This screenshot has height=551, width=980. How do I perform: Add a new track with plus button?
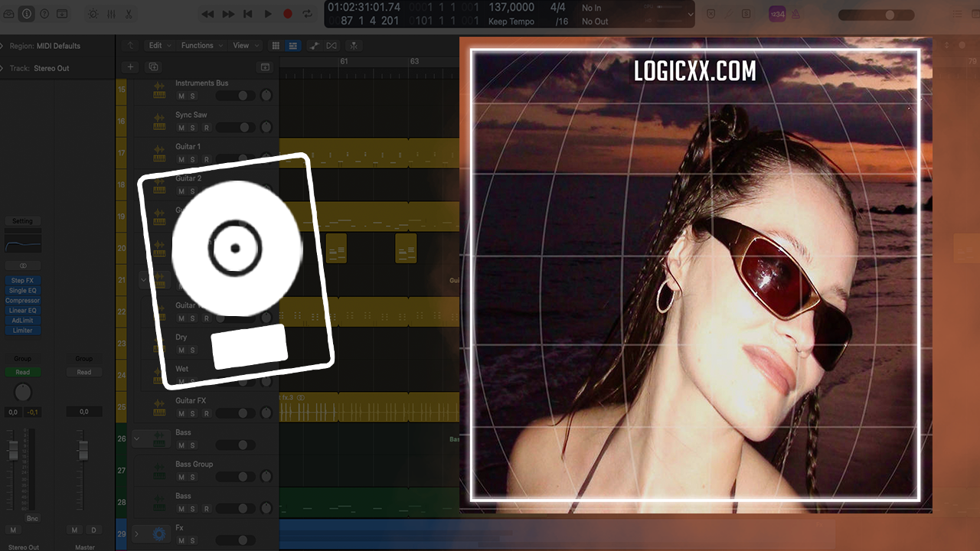[x=130, y=67]
